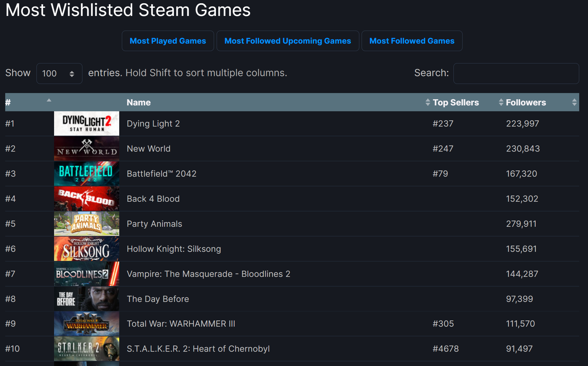Open S.T.A.L.K.E.R. 2 game thumbnail
The width and height of the screenshot is (588, 366).
tap(87, 349)
